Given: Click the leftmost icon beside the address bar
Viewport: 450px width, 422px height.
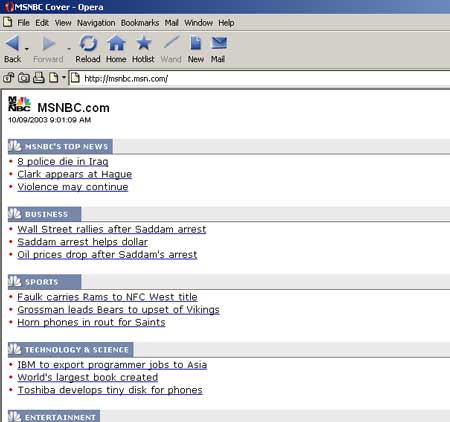Looking at the screenshot, I should point(9,78).
